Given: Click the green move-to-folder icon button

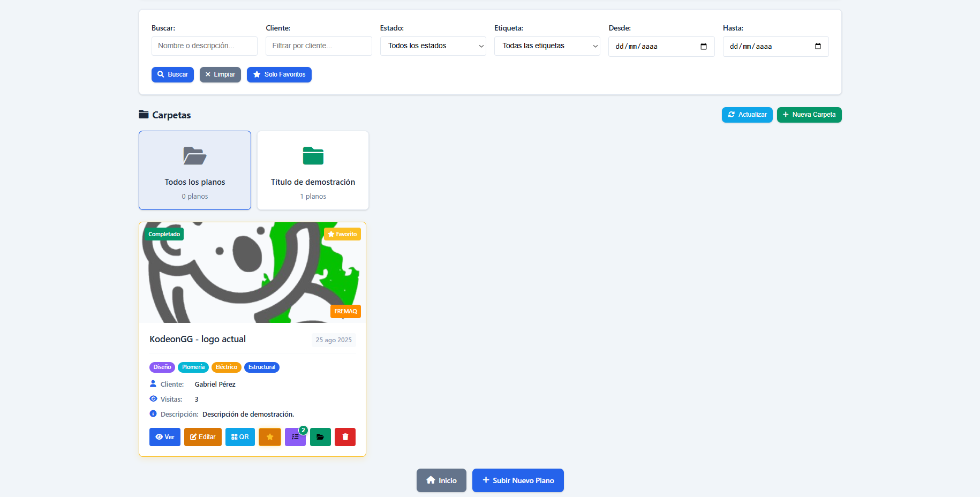Looking at the screenshot, I should coord(320,437).
